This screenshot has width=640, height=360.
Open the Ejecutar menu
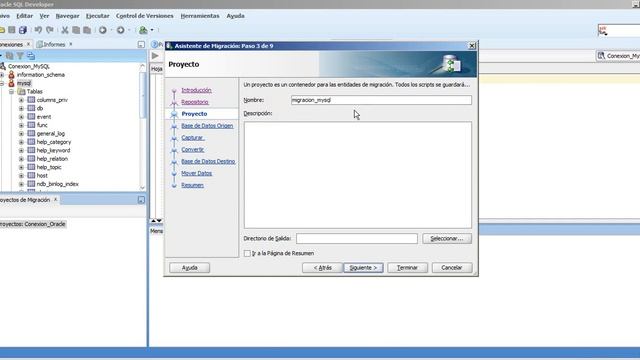click(98, 16)
